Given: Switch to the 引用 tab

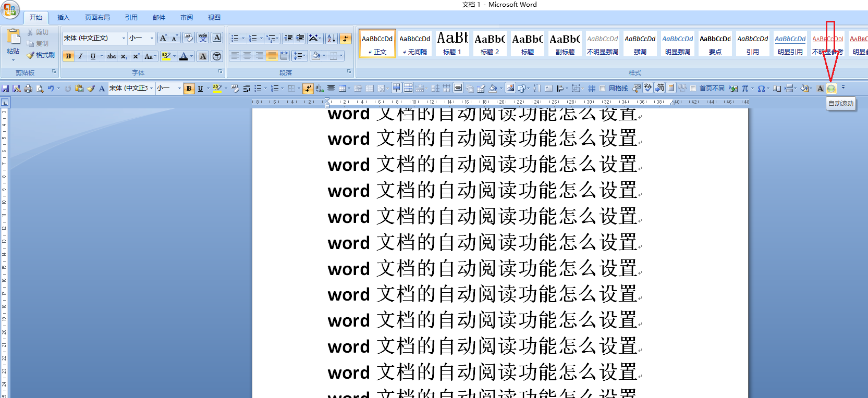Looking at the screenshot, I should pyautogui.click(x=131, y=18).
